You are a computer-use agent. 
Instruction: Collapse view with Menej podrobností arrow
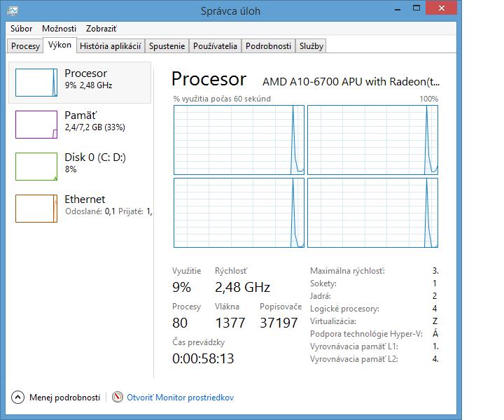pyautogui.click(x=18, y=397)
